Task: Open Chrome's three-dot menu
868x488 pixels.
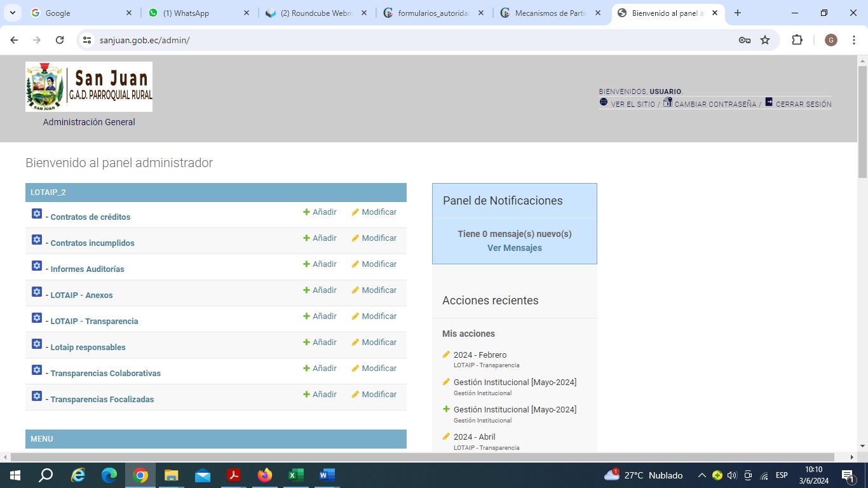Action: tap(854, 40)
